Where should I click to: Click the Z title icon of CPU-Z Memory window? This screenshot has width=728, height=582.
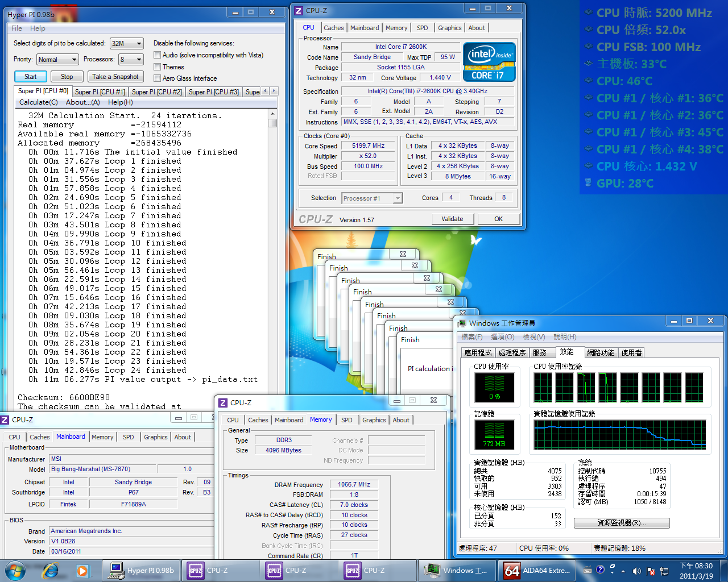click(x=223, y=402)
